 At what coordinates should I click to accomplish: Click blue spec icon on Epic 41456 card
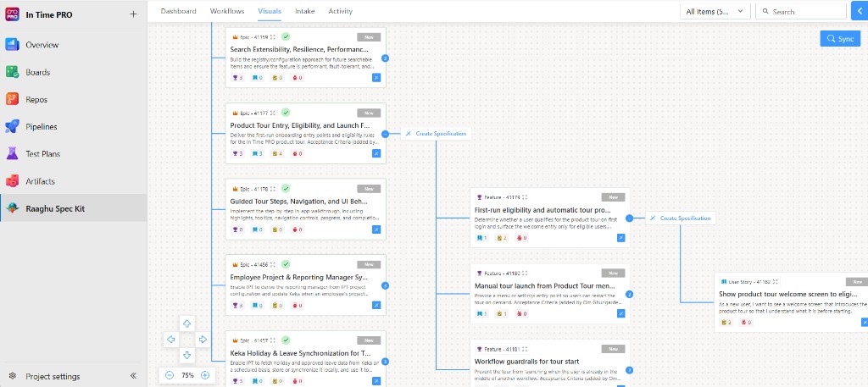tap(376, 305)
